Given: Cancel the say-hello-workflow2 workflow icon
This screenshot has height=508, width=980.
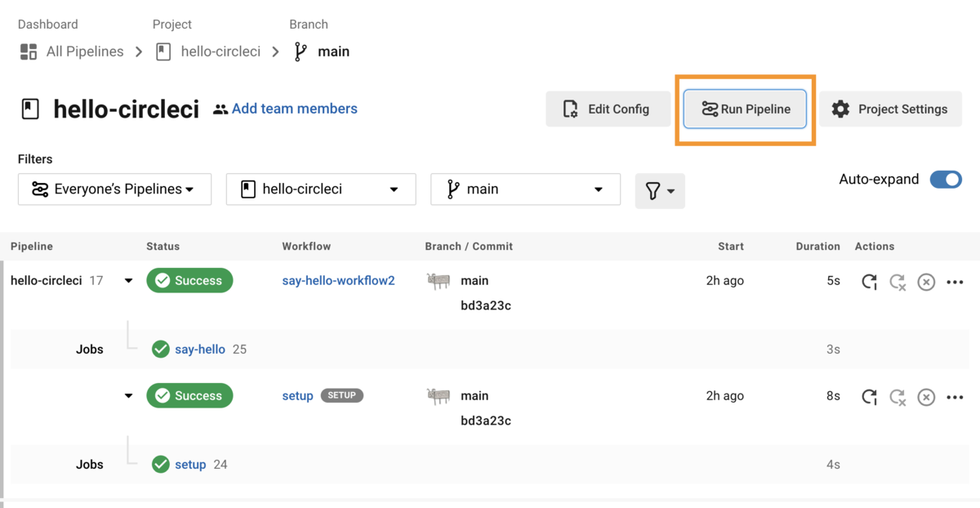Looking at the screenshot, I should click(926, 282).
